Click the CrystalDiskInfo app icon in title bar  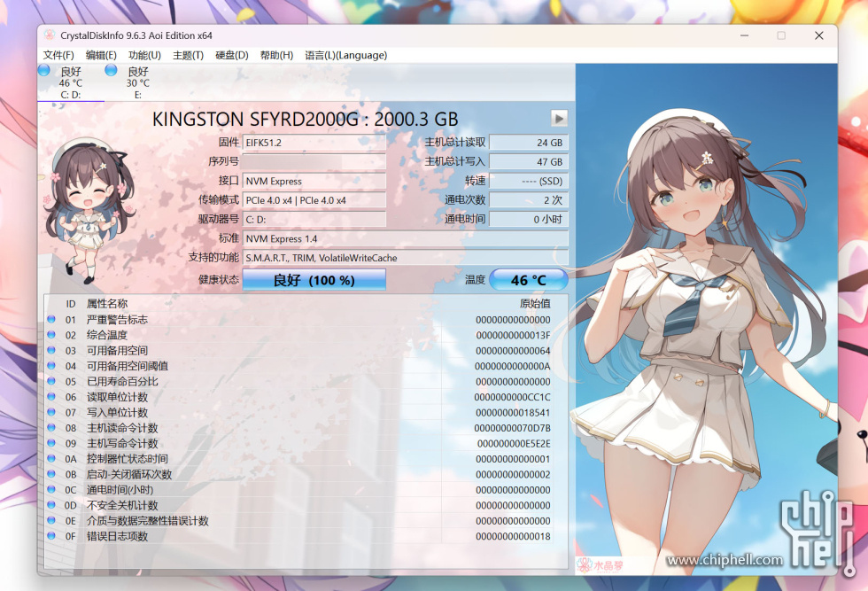tap(50, 35)
